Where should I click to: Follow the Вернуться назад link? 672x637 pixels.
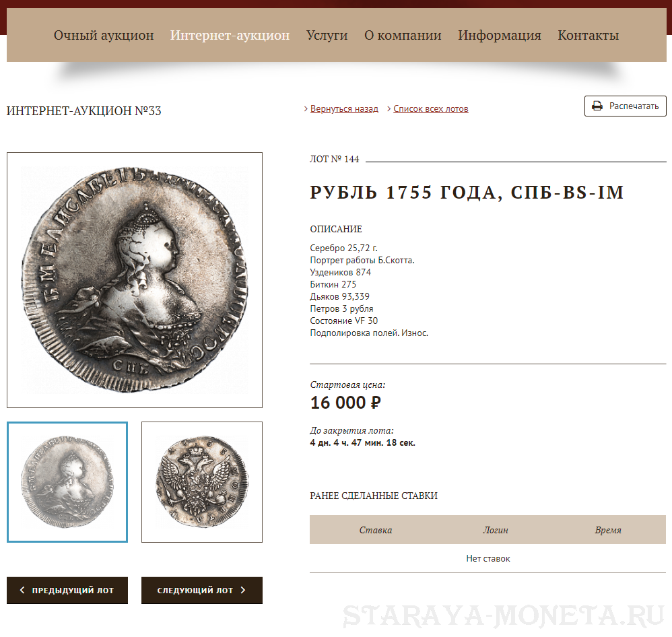tap(344, 109)
